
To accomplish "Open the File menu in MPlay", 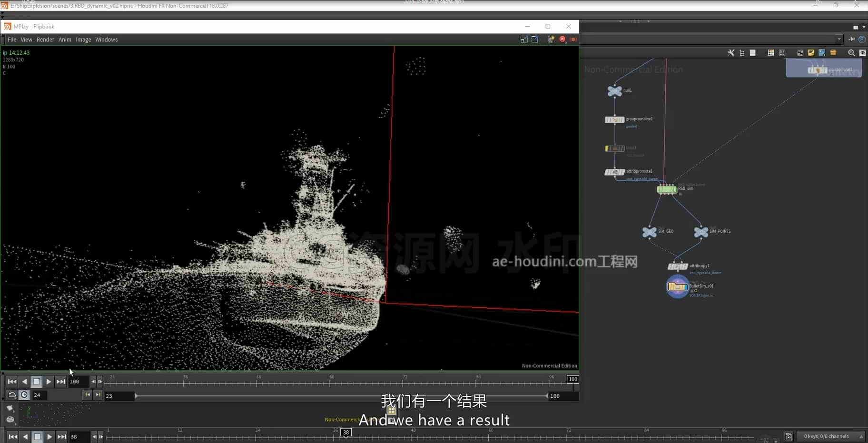I will click(x=12, y=39).
